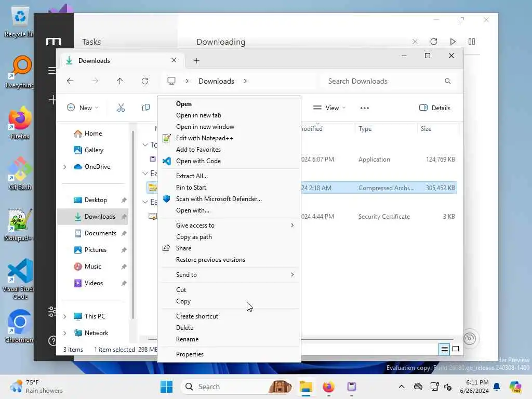Image resolution: width=532 pixels, height=399 pixels.
Task: Select Copy as path
Action: [194, 237]
